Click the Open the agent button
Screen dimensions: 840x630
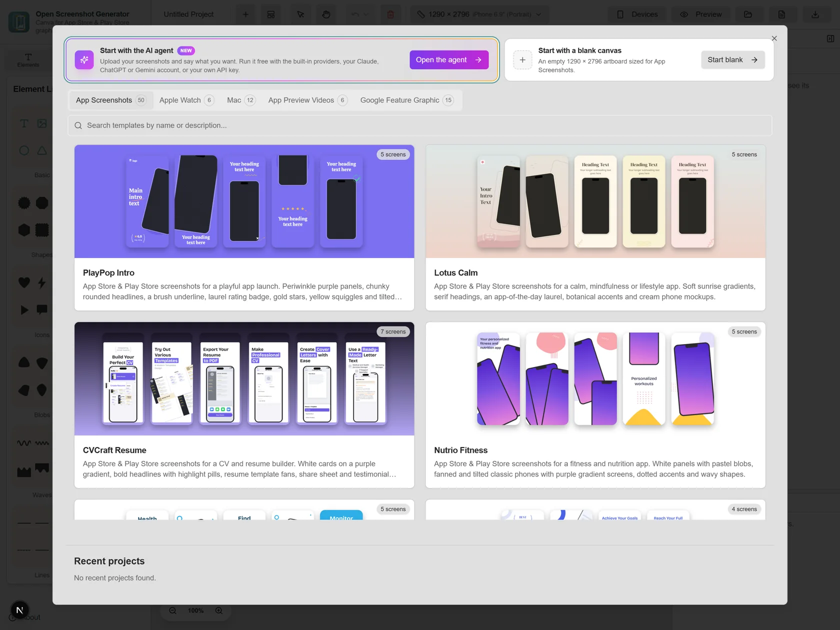point(449,60)
